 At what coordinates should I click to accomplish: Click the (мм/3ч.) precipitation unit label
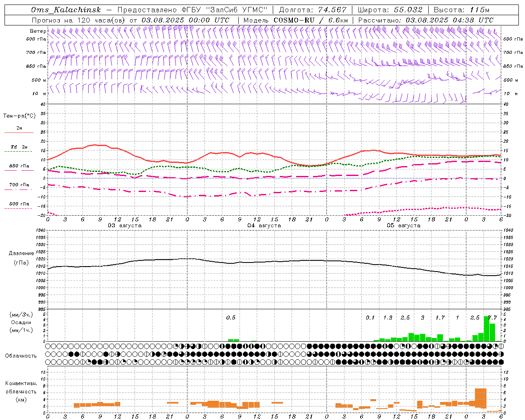[21, 315]
